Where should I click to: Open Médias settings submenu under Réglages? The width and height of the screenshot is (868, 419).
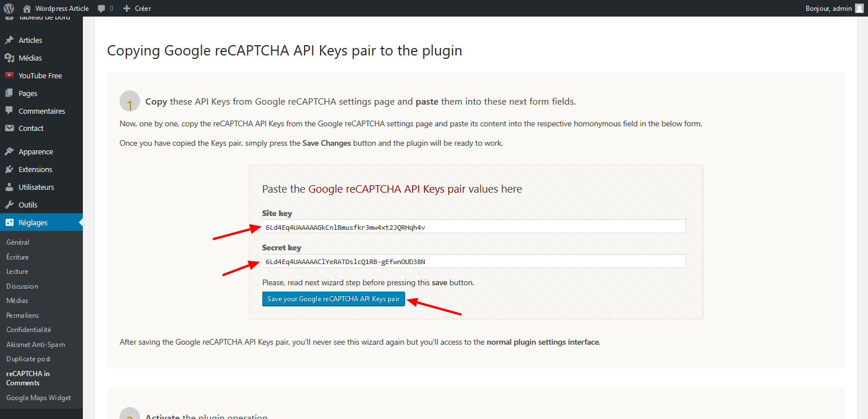tap(17, 301)
